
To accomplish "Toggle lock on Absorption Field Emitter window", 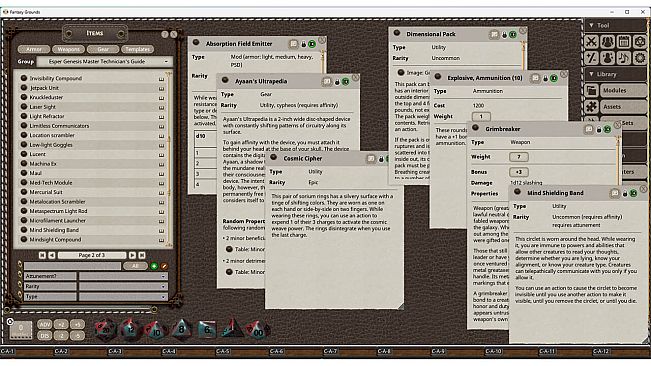I will (x=303, y=44).
